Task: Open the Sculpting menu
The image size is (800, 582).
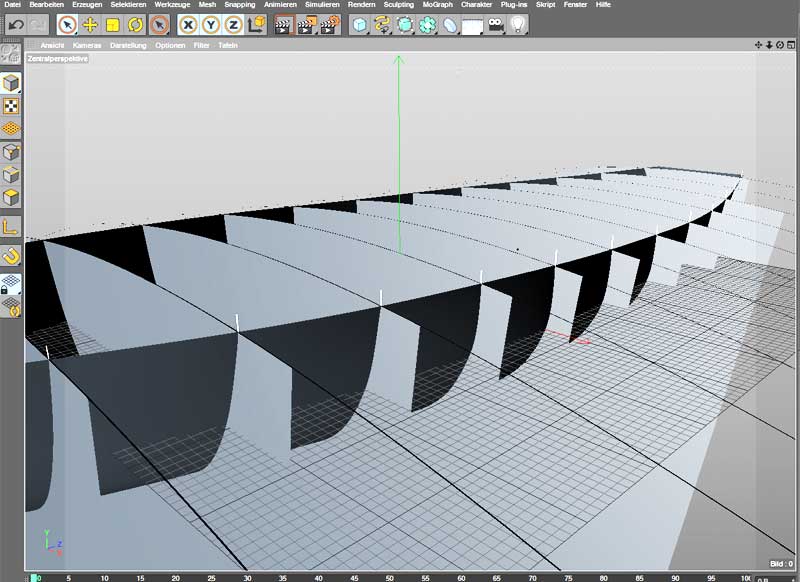Action: click(x=398, y=5)
